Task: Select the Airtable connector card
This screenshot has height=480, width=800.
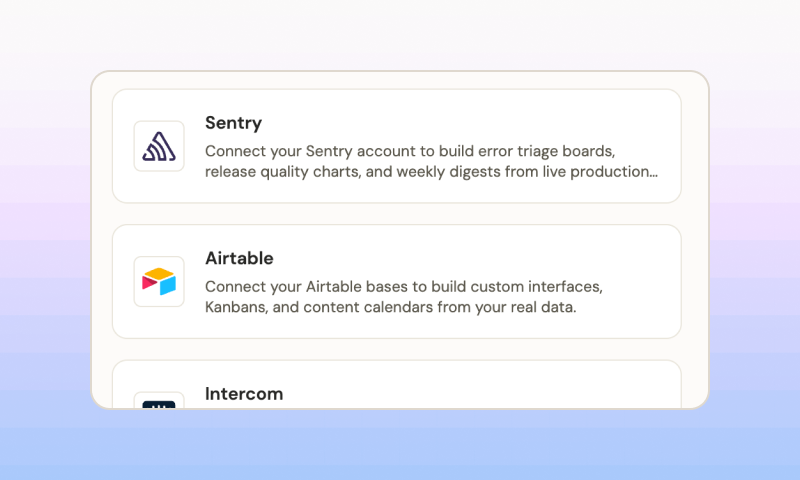Action: coord(397,282)
